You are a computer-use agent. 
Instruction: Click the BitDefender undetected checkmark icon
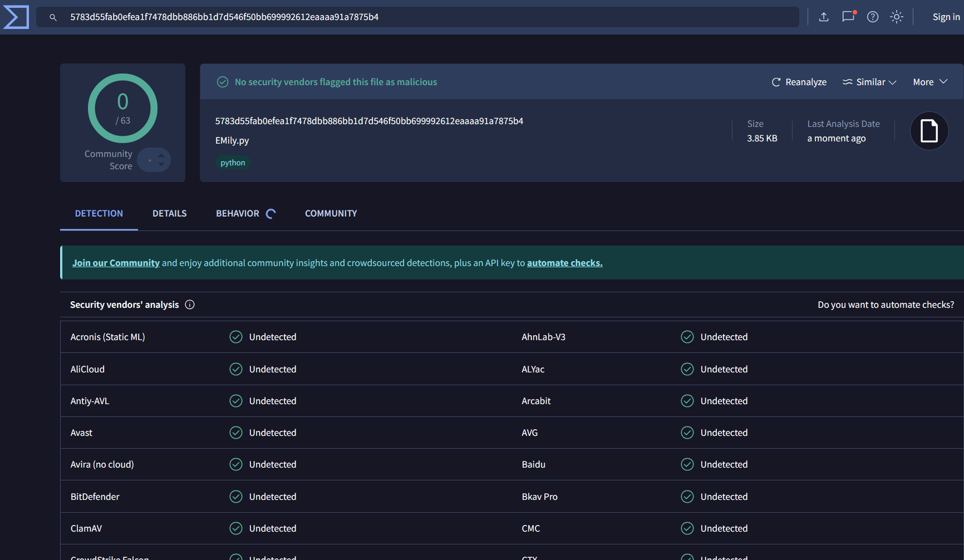[x=236, y=497]
